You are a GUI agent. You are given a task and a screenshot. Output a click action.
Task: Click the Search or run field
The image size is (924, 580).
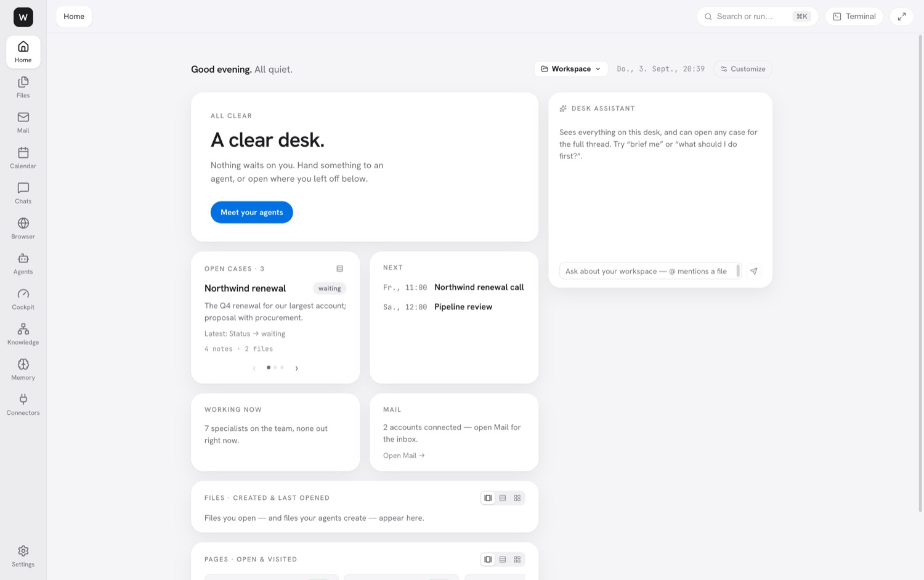757,17
